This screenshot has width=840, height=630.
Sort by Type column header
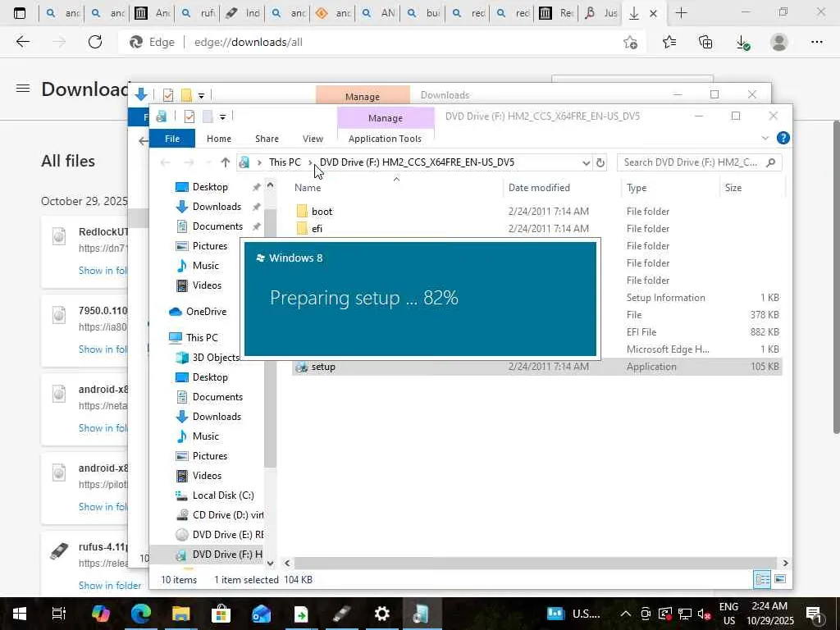tap(637, 188)
